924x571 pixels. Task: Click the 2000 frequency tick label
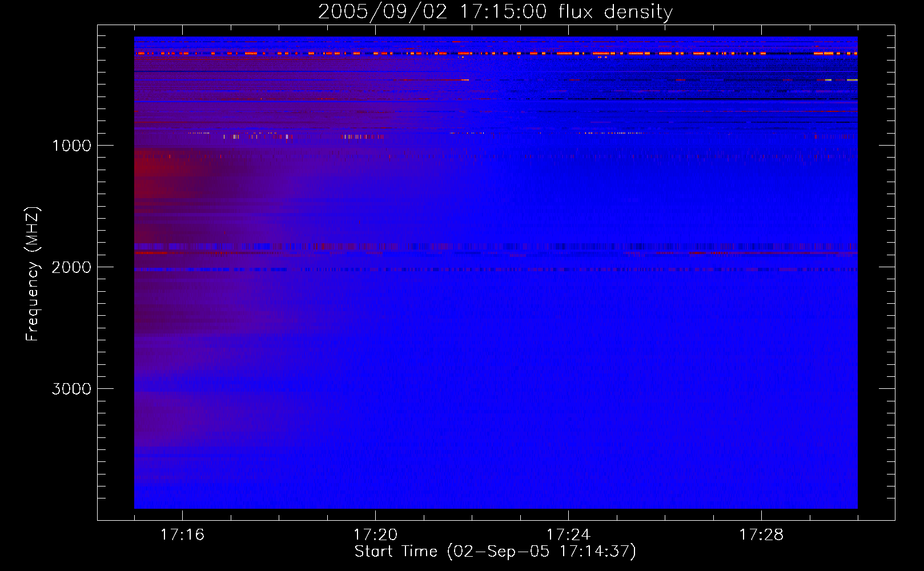pos(71,267)
